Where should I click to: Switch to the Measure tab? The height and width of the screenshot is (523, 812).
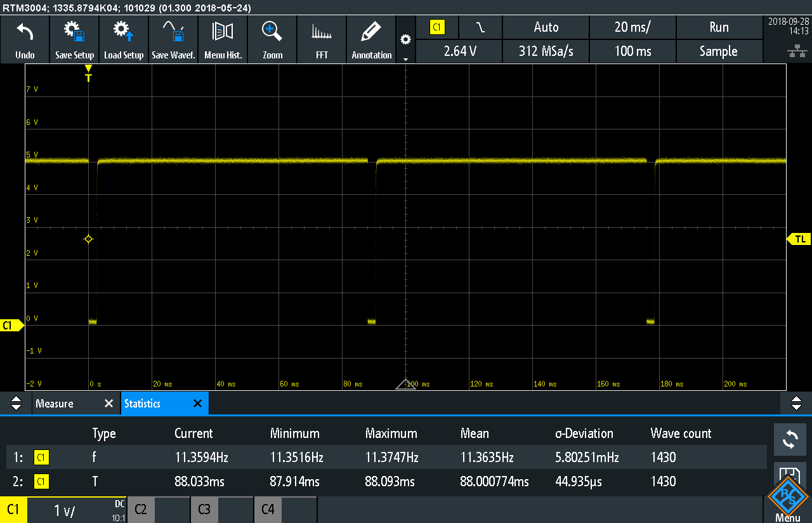click(x=55, y=404)
